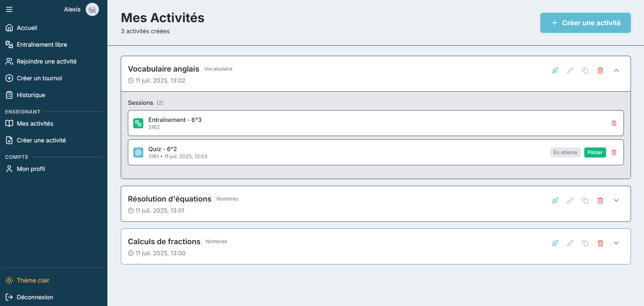The height and width of the screenshot is (306, 644).
Task: Duplicate the Résolution d'équations activity
Action: [585, 201]
